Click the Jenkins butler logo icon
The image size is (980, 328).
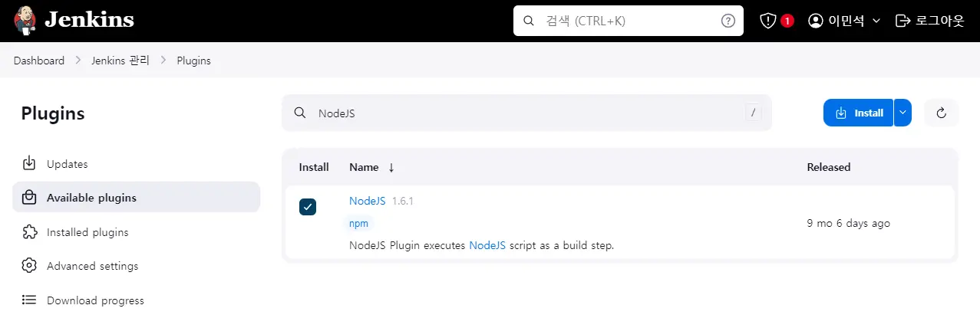coord(27,21)
